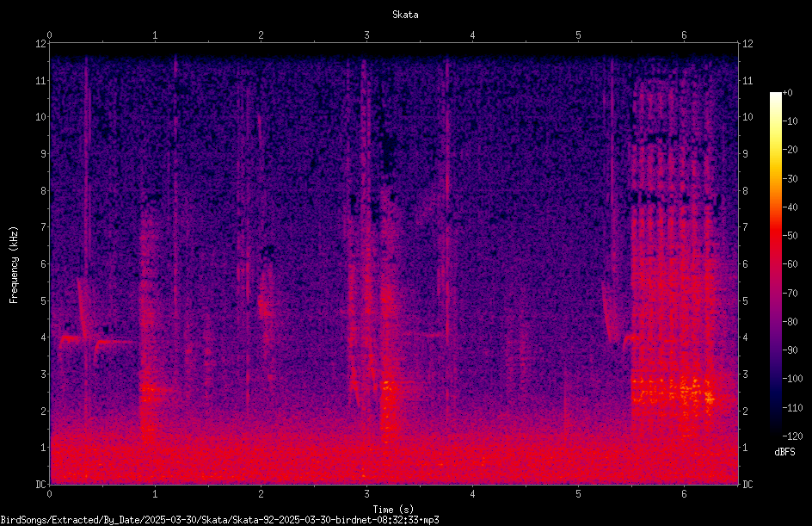Click the "Skata" spectrogram title

(405, 15)
